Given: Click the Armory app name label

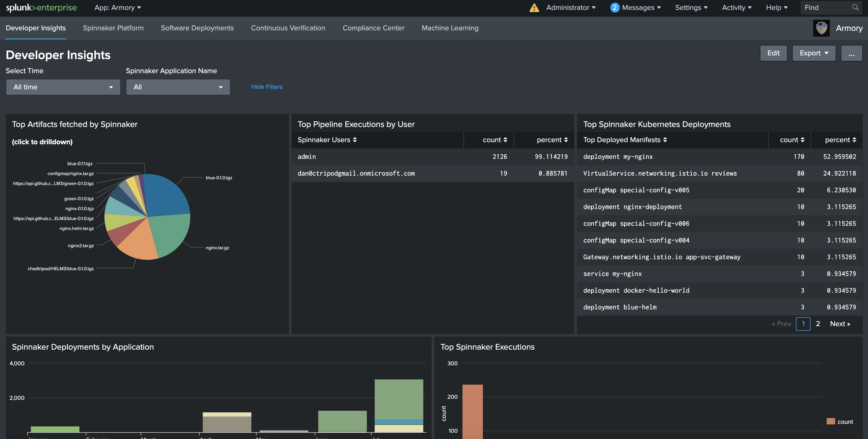Looking at the screenshot, I should [x=849, y=28].
